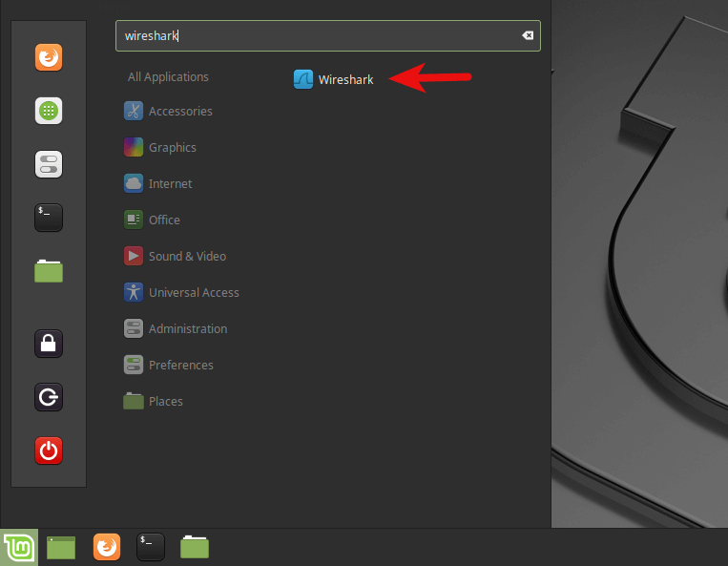Open Files folder icon in favorites sidebar
The width and height of the screenshot is (728, 566).
(49, 271)
